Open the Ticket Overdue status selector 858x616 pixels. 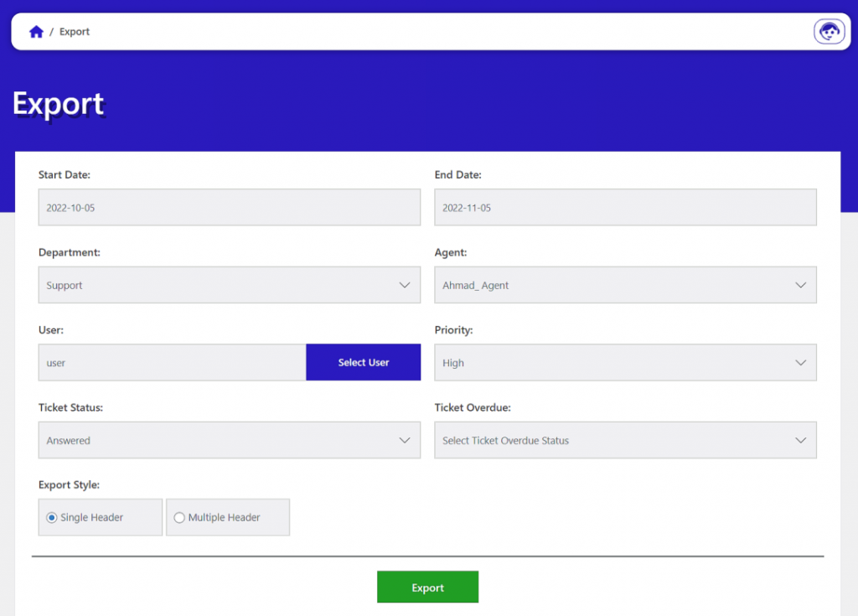point(625,440)
